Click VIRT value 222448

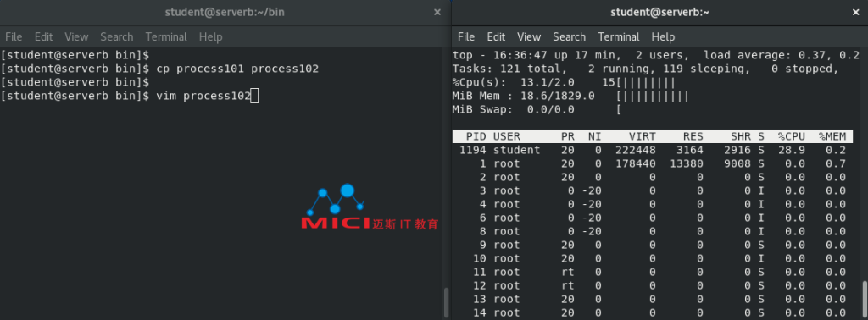(x=636, y=150)
